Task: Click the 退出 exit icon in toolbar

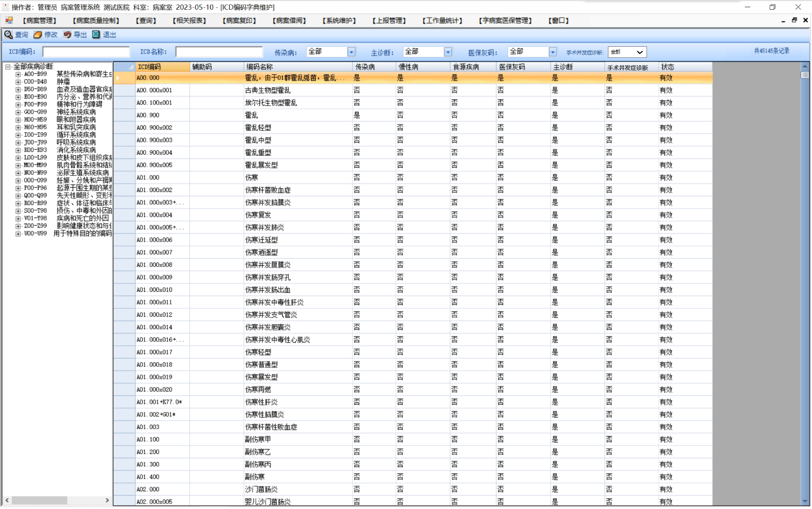Action: click(x=96, y=35)
